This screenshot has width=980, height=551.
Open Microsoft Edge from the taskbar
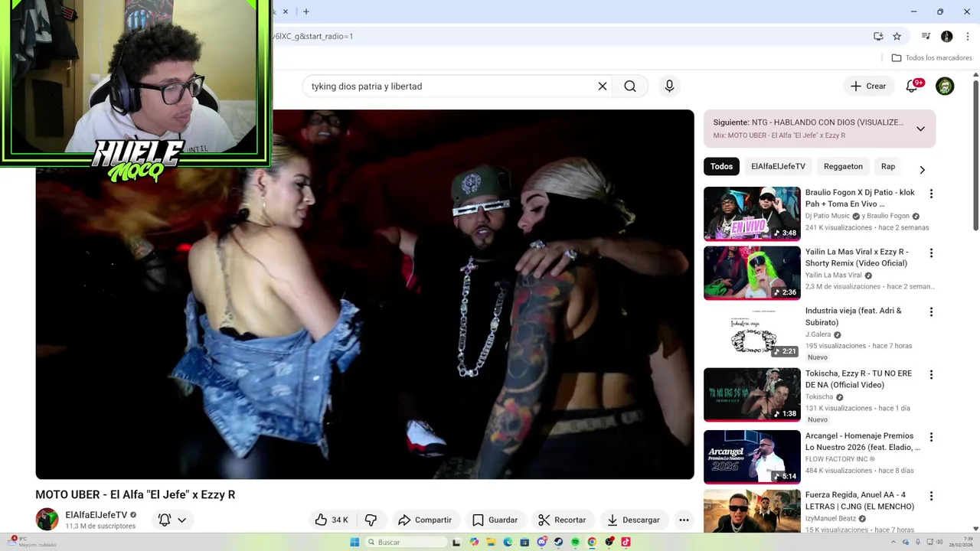coord(508,542)
